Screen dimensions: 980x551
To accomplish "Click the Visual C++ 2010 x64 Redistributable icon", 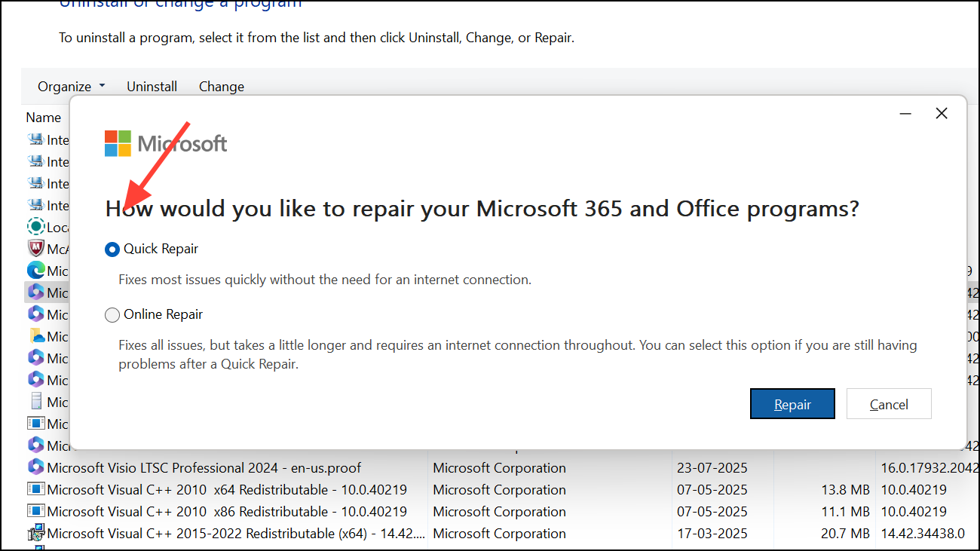I will tap(35, 489).
